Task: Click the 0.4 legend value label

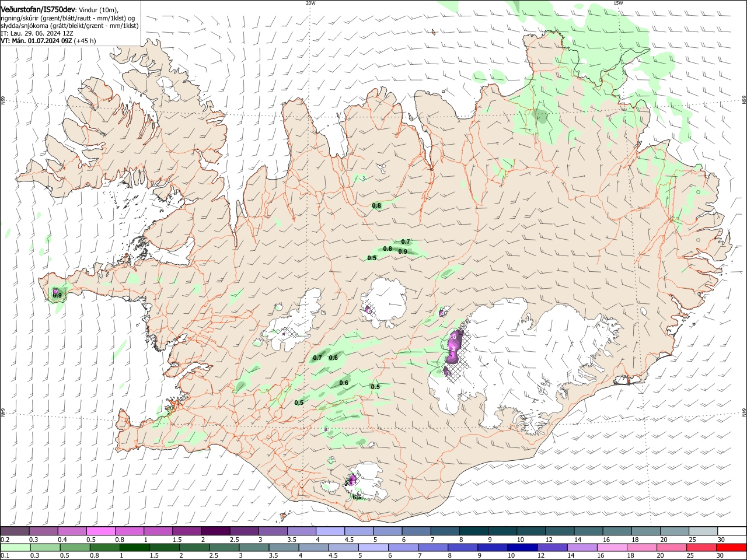Action: click(62, 540)
